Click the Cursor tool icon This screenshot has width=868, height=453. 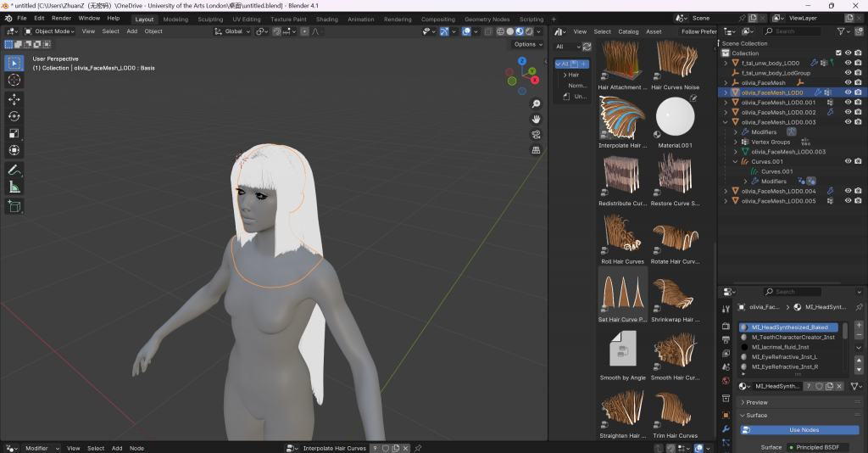(14, 80)
